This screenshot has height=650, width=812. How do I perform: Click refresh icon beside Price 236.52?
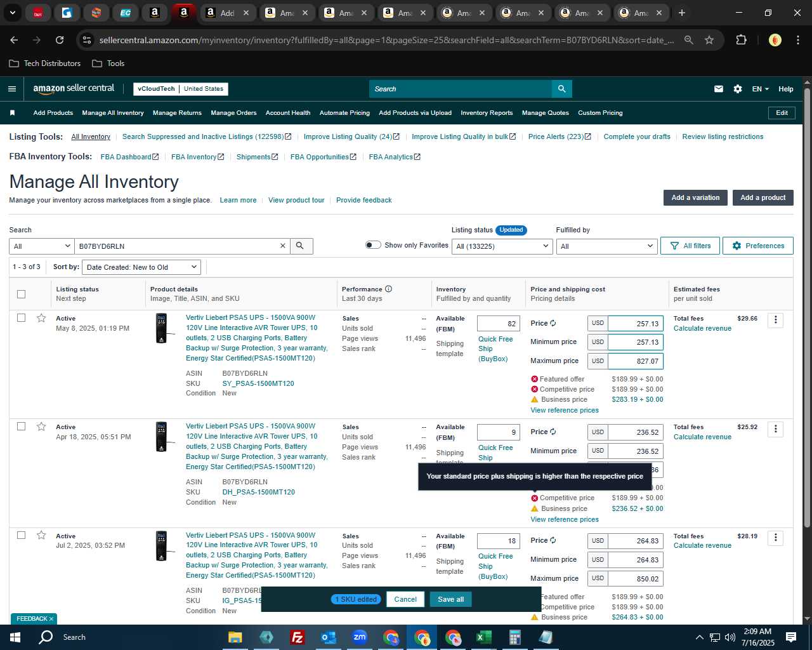click(553, 432)
